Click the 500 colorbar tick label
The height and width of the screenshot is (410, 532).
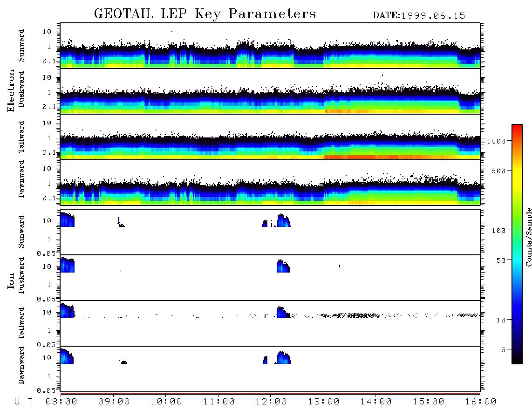click(498, 171)
